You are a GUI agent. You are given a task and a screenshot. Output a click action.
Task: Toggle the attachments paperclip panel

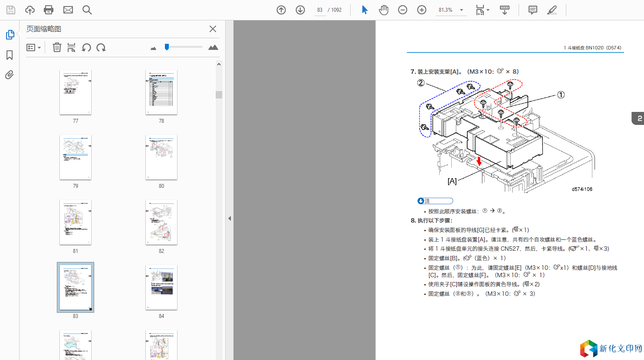10,75
